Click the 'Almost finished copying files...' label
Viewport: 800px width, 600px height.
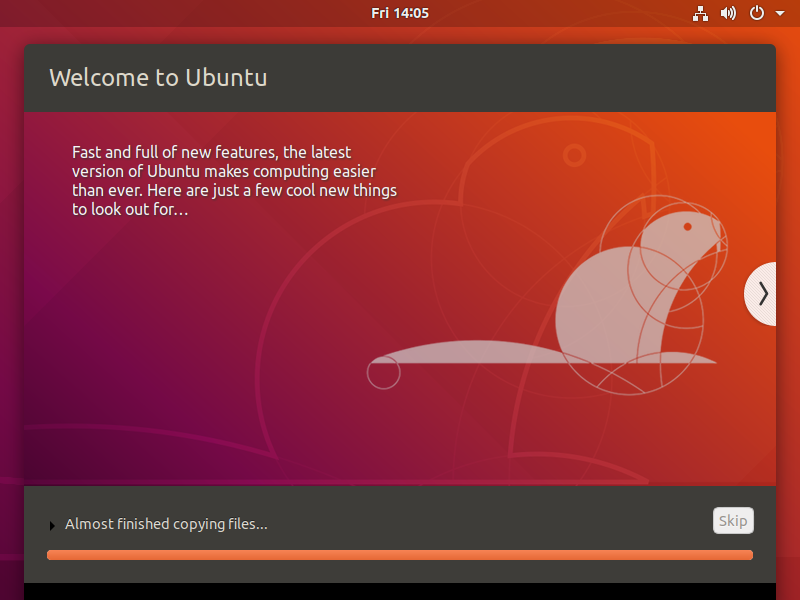(166, 524)
